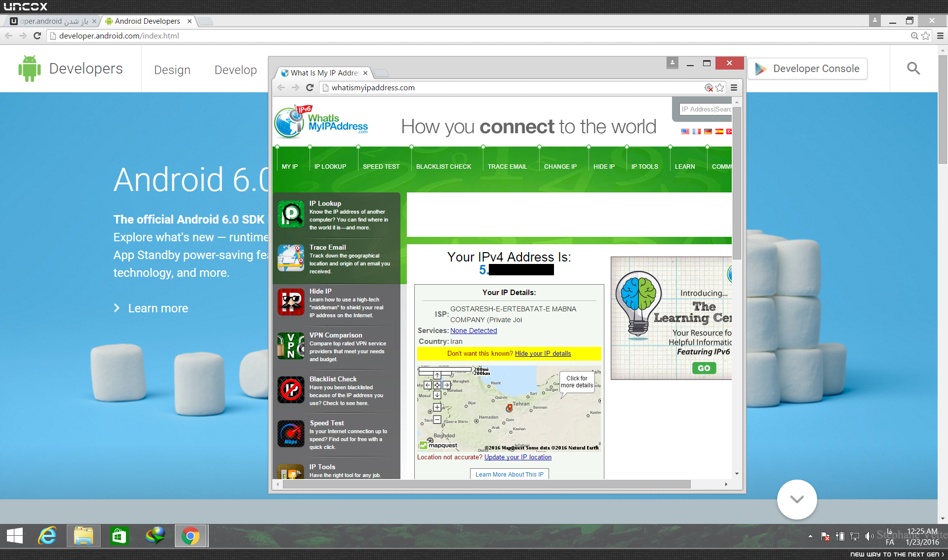Zoom out on the map with the minus button
Image resolution: width=948 pixels, height=560 pixels.
[x=437, y=419]
